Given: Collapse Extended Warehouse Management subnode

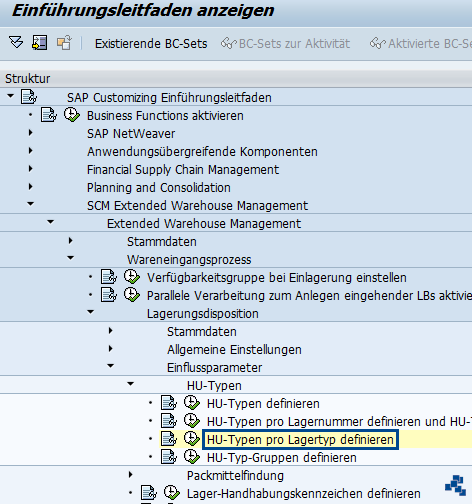Looking at the screenshot, I should coord(51,222).
